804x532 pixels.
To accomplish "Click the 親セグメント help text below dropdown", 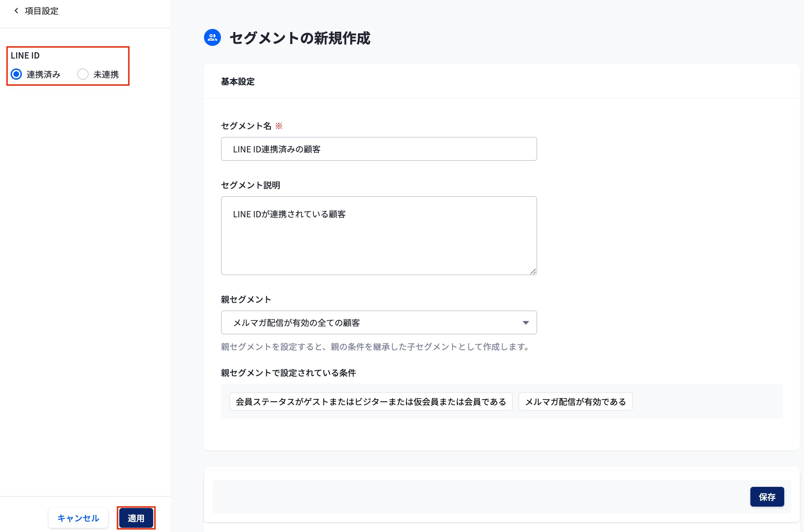I will [x=375, y=347].
